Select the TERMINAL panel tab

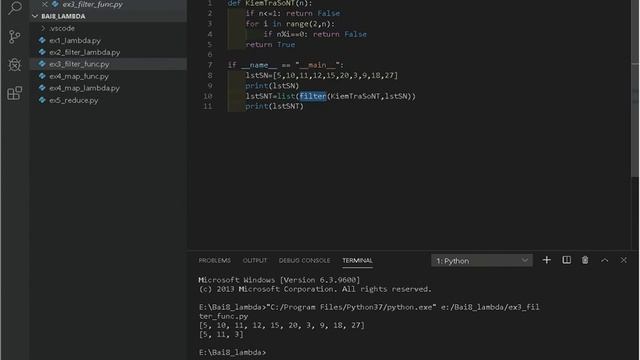(357, 260)
